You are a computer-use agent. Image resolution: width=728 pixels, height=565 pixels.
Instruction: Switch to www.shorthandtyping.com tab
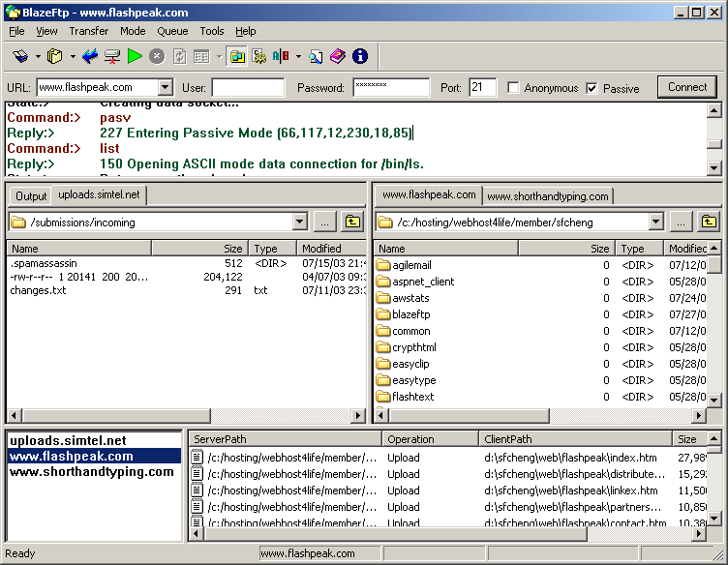click(x=548, y=196)
